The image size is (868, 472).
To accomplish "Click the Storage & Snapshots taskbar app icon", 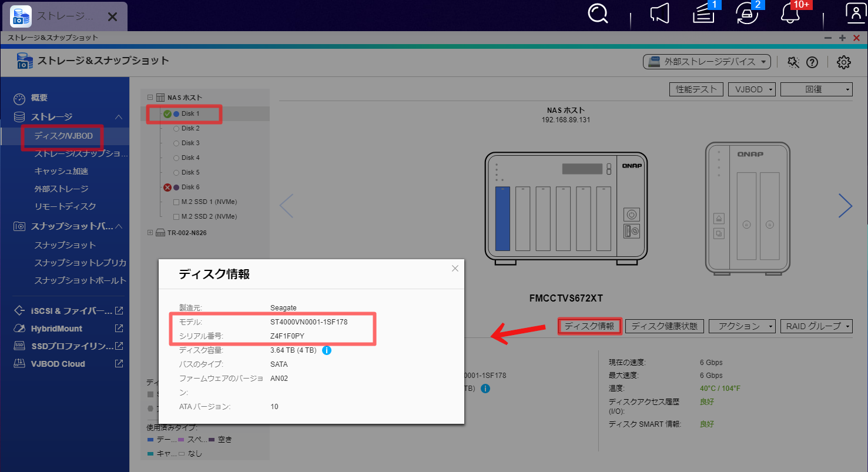I will 21,16.
